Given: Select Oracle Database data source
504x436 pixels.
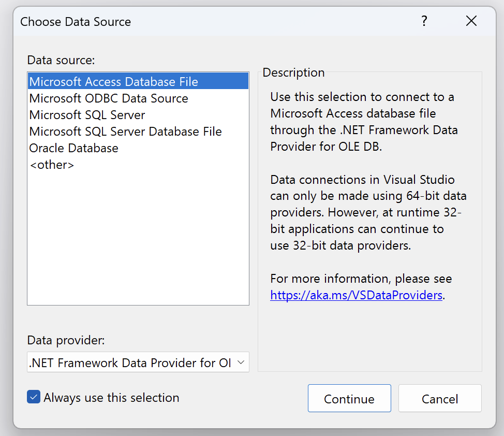Looking at the screenshot, I should pos(138,148).
